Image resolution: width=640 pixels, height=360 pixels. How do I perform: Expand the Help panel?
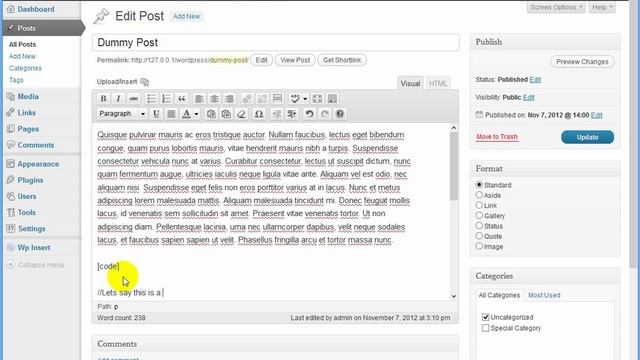pos(602,7)
